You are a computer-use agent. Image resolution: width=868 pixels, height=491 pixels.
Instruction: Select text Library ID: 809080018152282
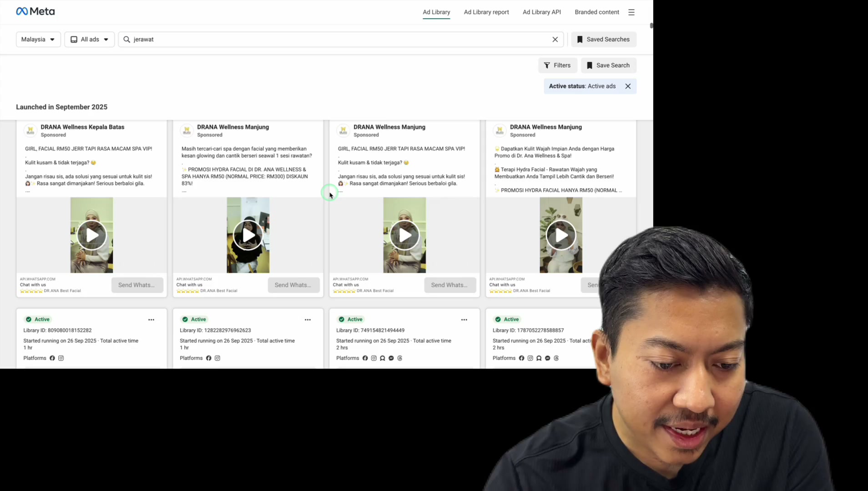[57, 331]
